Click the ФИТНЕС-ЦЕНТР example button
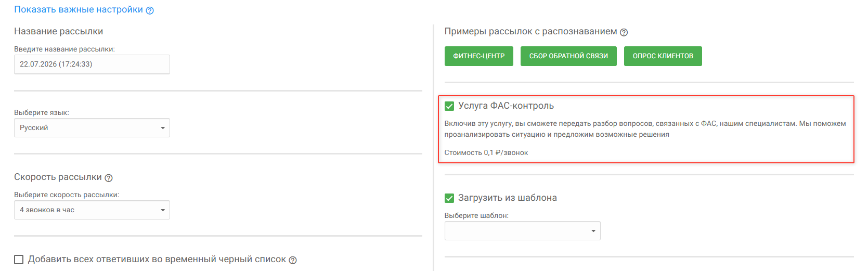 point(479,56)
